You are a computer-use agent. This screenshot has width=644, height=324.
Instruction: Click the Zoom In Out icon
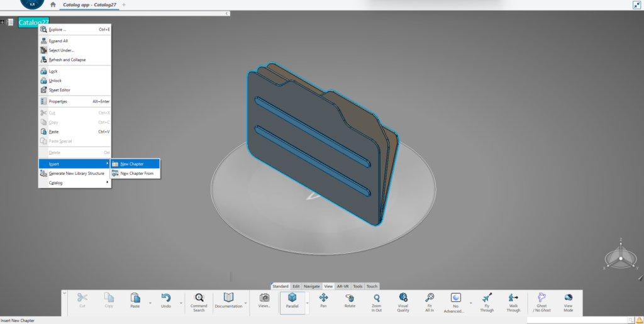376,298
